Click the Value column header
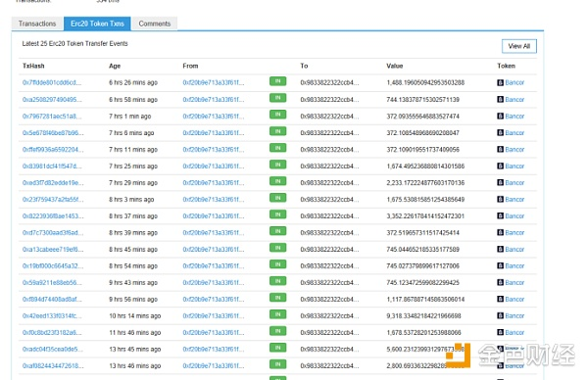 click(395, 66)
